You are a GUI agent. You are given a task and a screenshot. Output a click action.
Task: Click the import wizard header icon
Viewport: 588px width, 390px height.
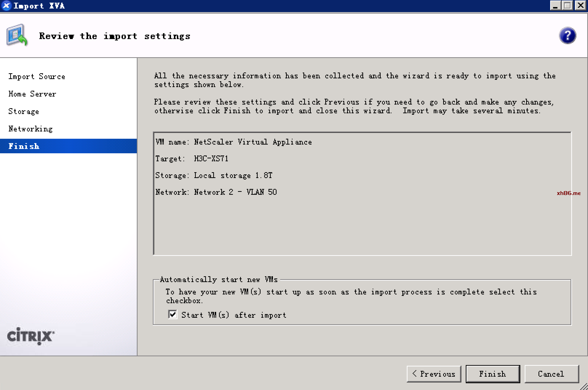tap(17, 35)
